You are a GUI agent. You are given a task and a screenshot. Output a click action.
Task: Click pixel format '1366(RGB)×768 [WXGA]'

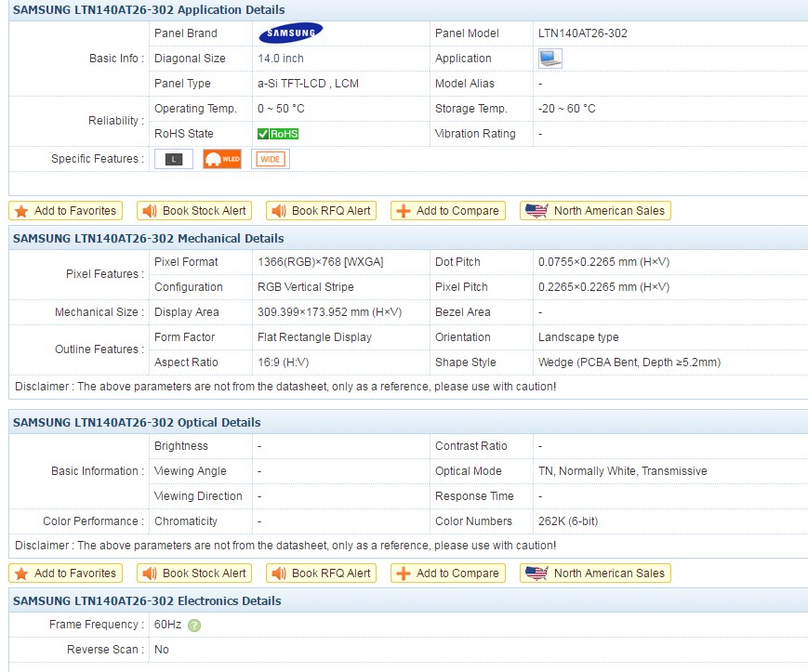(x=321, y=262)
